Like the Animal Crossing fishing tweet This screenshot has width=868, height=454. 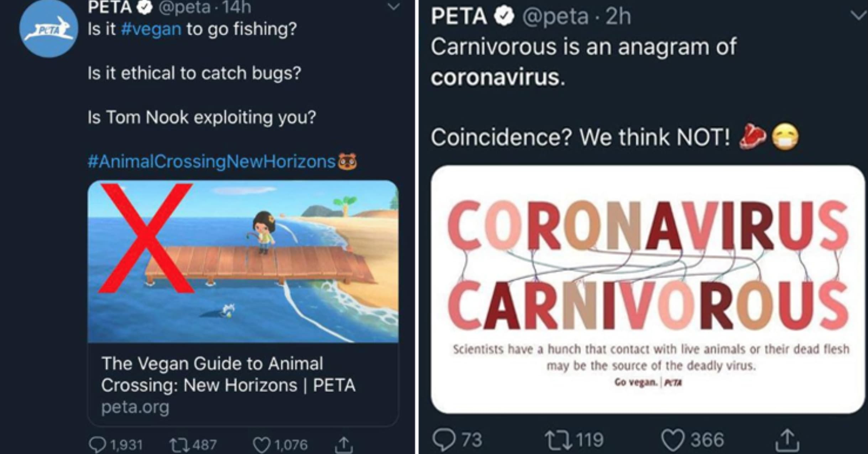[x=262, y=444]
